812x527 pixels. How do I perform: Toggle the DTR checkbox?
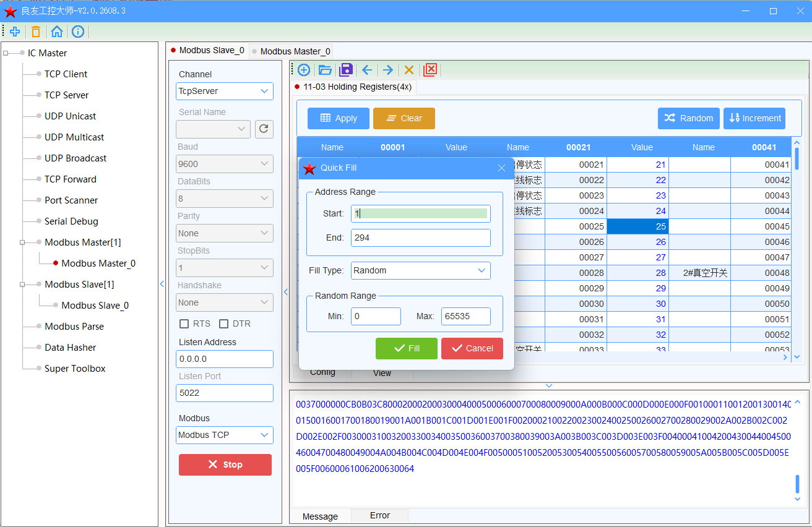[224, 324]
